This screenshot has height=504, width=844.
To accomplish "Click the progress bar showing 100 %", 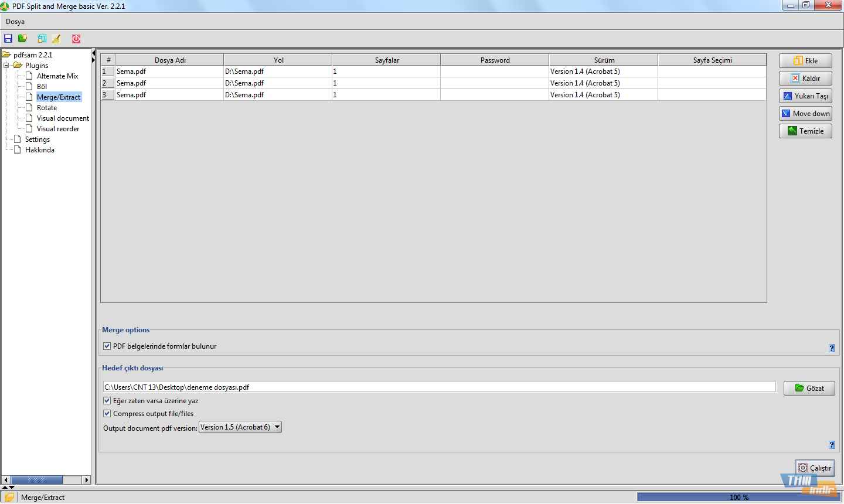I will tap(739, 497).
